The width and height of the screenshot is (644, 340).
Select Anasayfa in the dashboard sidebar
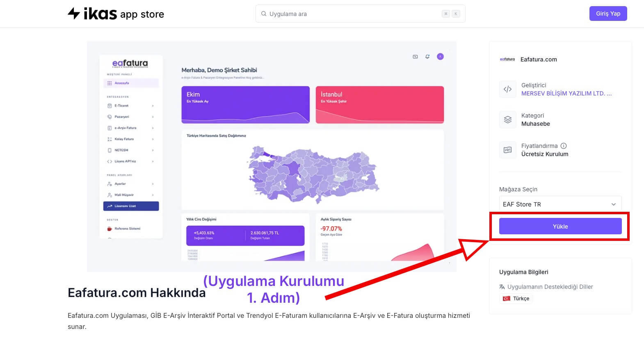(x=131, y=83)
